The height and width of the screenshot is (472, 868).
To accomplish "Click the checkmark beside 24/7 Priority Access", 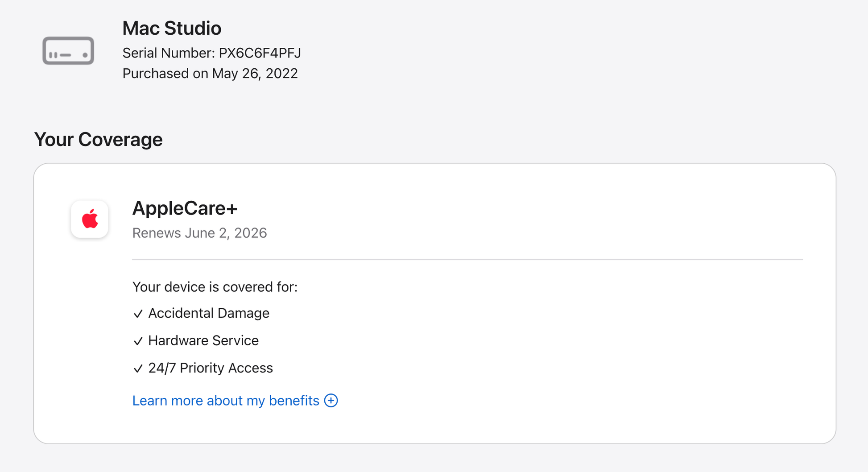I will [x=138, y=368].
